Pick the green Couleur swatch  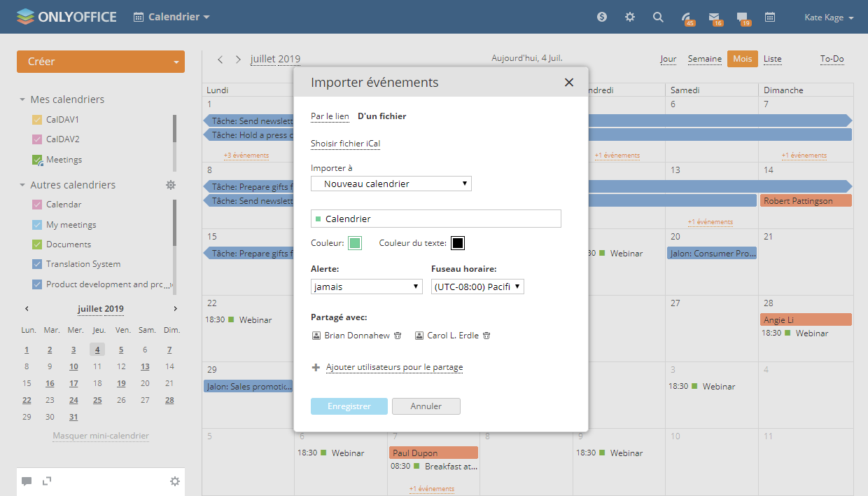[355, 243]
